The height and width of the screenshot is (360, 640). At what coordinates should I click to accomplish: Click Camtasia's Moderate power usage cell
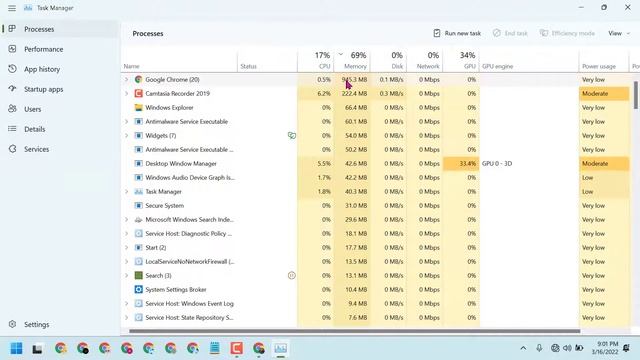pos(604,93)
